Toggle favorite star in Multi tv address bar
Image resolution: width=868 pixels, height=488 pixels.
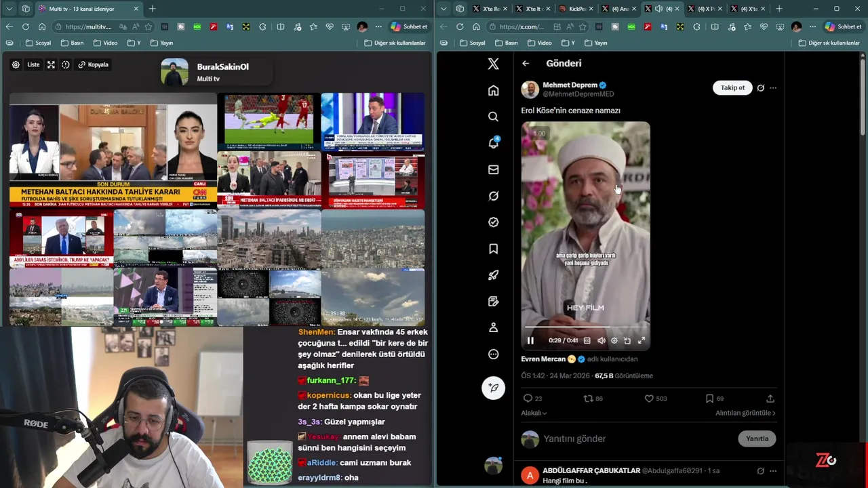click(x=148, y=26)
